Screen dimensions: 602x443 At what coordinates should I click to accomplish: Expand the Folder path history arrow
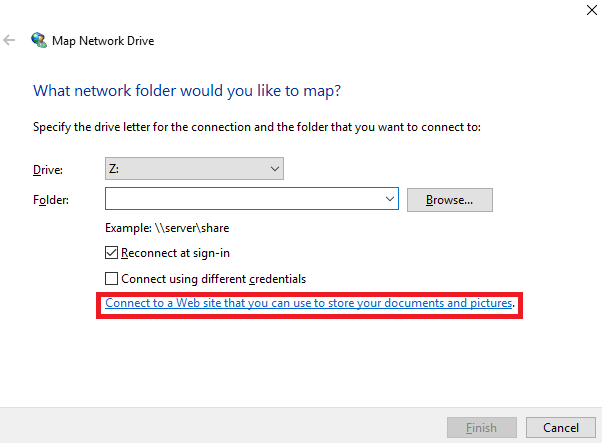coord(390,199)
